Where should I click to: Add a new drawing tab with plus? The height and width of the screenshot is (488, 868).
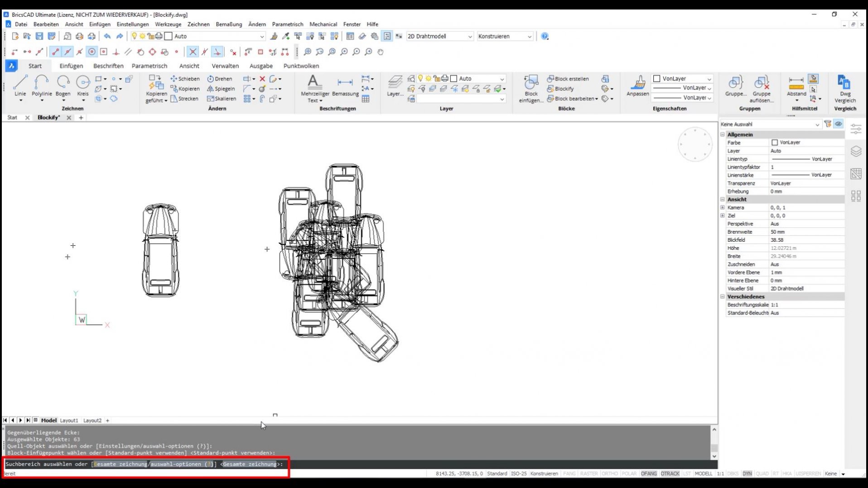click(x=81, y=118)
